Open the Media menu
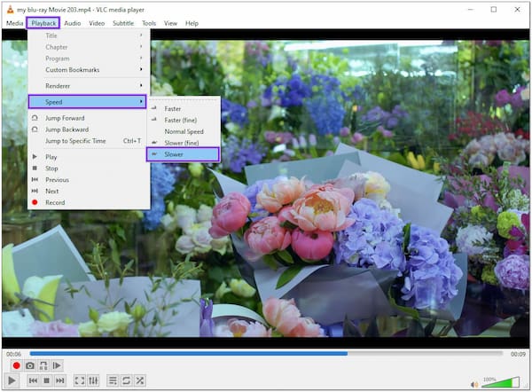Image resolution: width=532 pixels, height=392 pixels. tap(14, 23)
